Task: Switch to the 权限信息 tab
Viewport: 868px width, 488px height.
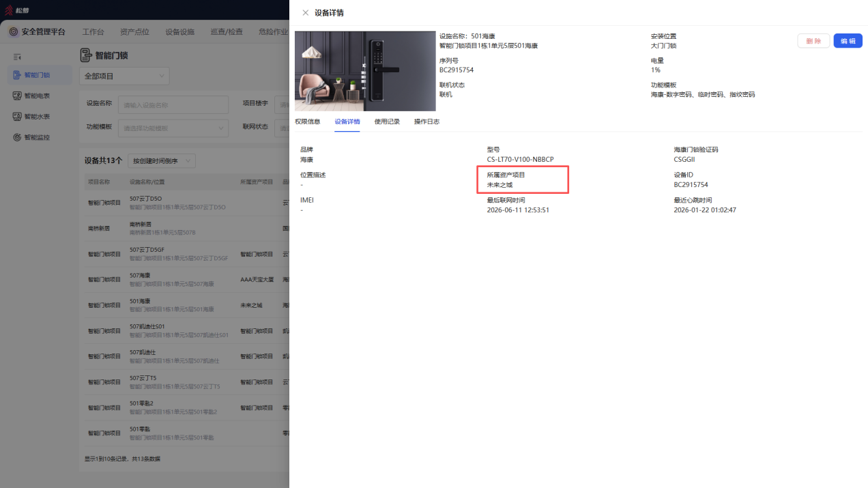Action: pyautogui.click(x=307, y=121)
